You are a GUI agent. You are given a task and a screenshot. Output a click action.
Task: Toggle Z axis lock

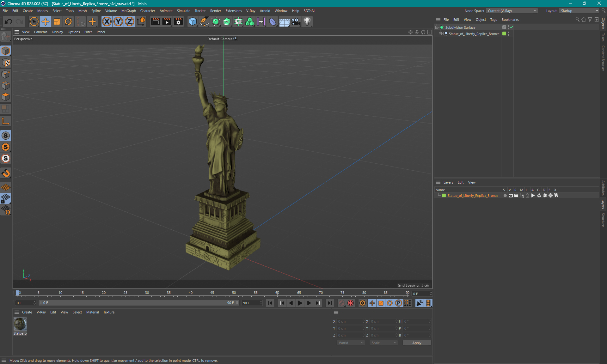(130, 21)
